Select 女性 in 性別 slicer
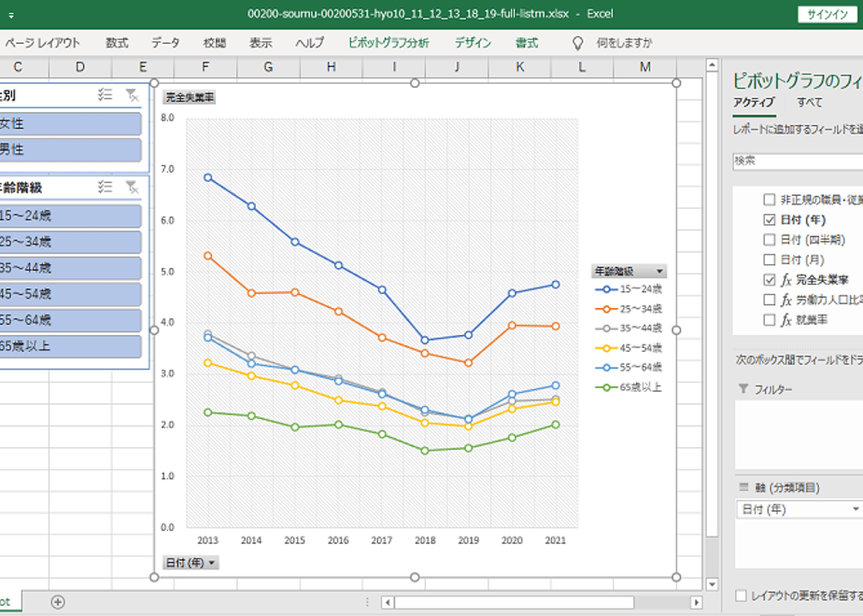This screenshot has height=616, width=863. pos(69,124)
